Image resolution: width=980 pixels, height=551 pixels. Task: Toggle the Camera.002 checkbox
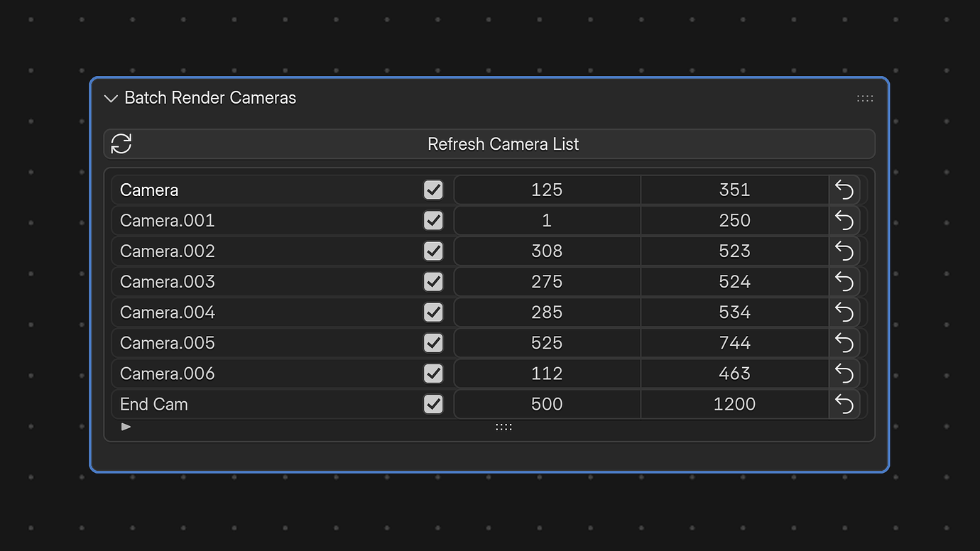click(433, 251)
